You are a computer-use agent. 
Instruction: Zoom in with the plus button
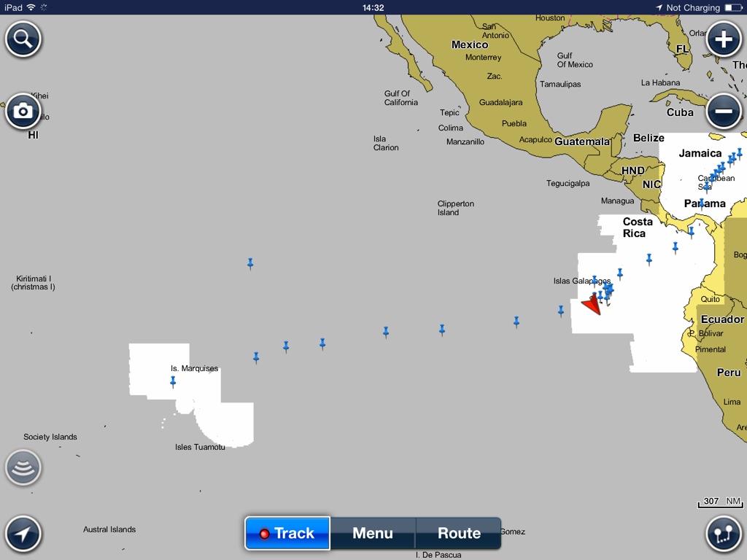[723, 39]
